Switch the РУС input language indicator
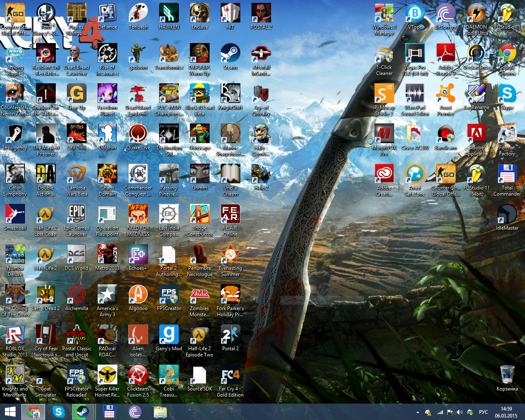 tap(484, 412)
